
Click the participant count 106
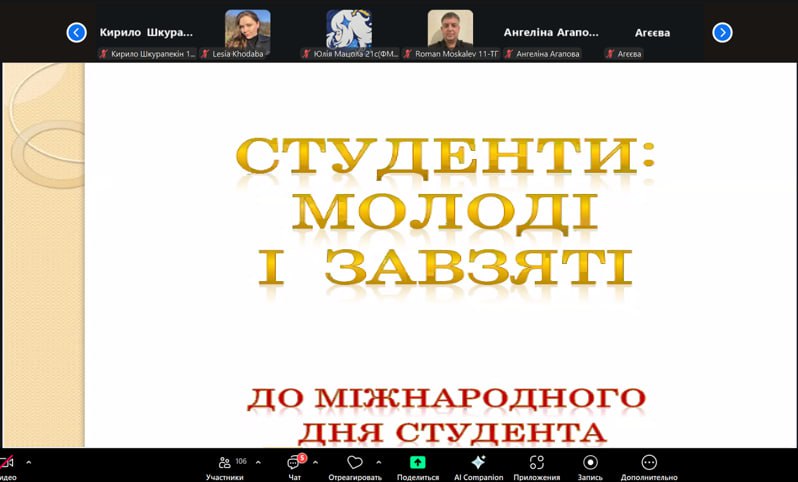[241, 461]
